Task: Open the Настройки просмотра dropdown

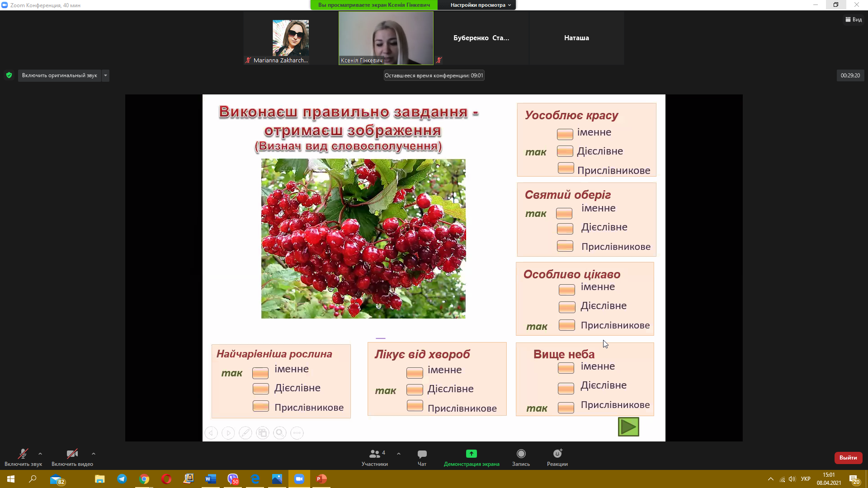Action: (x=480, y=5)
